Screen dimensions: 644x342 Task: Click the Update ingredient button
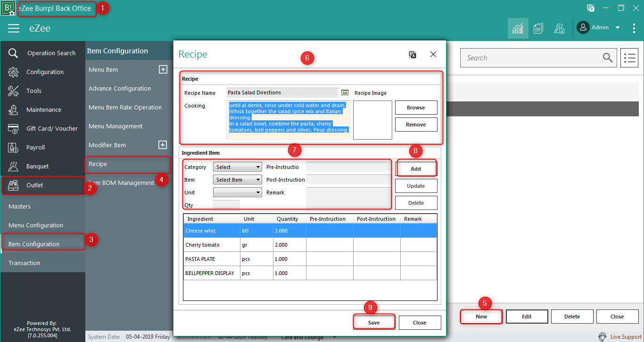tap(416, 186)
